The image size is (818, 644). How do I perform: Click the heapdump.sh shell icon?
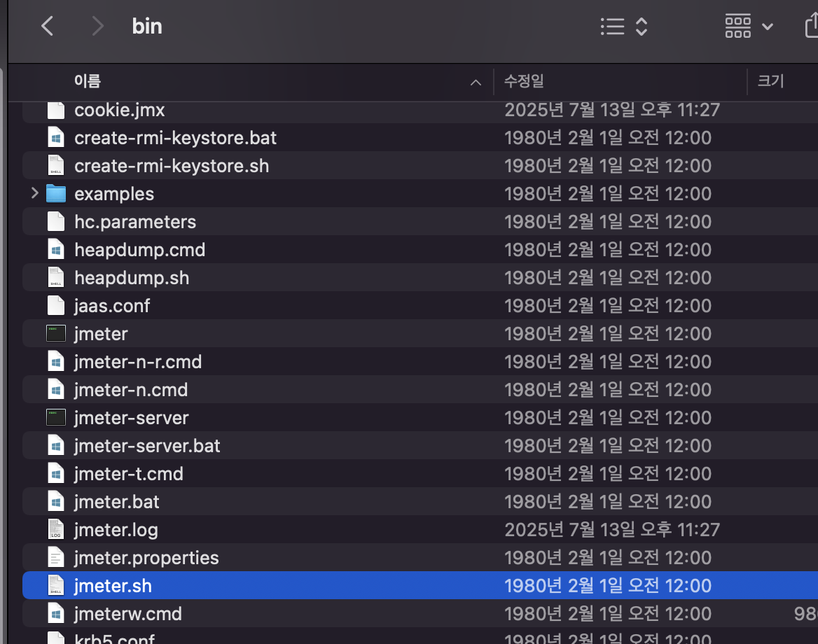[x=56, y=278]
